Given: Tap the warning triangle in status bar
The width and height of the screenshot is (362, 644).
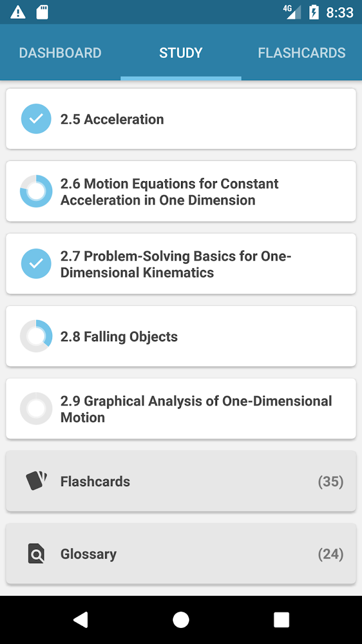Looking at the screenshot, I should [x=18, y=12].
